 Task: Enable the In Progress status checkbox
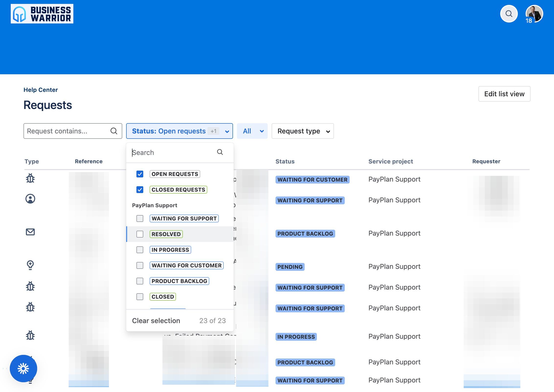(x=140, y=250)
